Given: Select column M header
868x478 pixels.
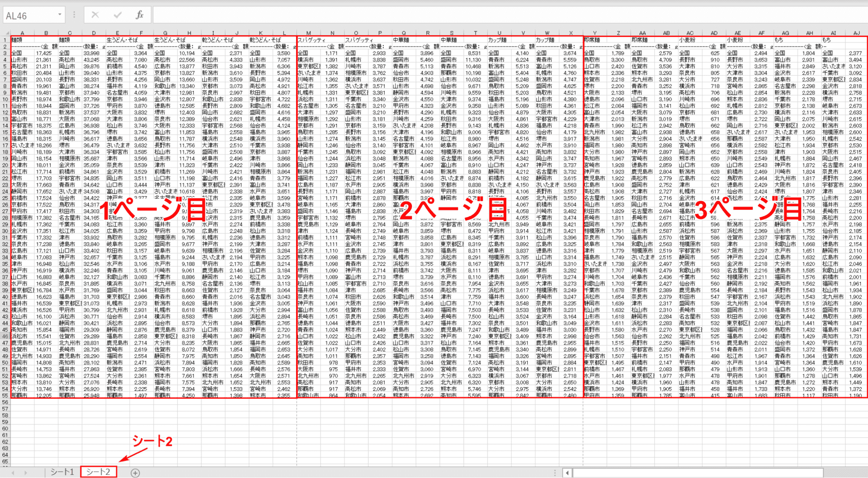Looking at the screenshot, I should pos(308,33).
